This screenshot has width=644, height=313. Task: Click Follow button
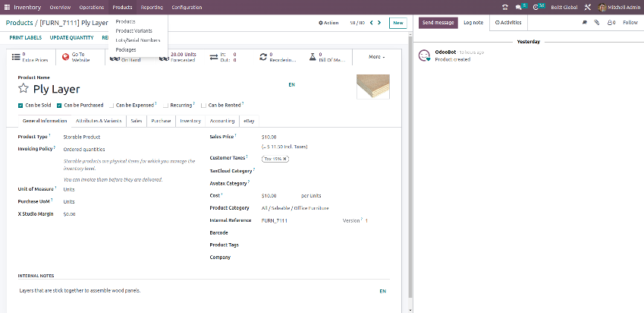tap(630, 23)
